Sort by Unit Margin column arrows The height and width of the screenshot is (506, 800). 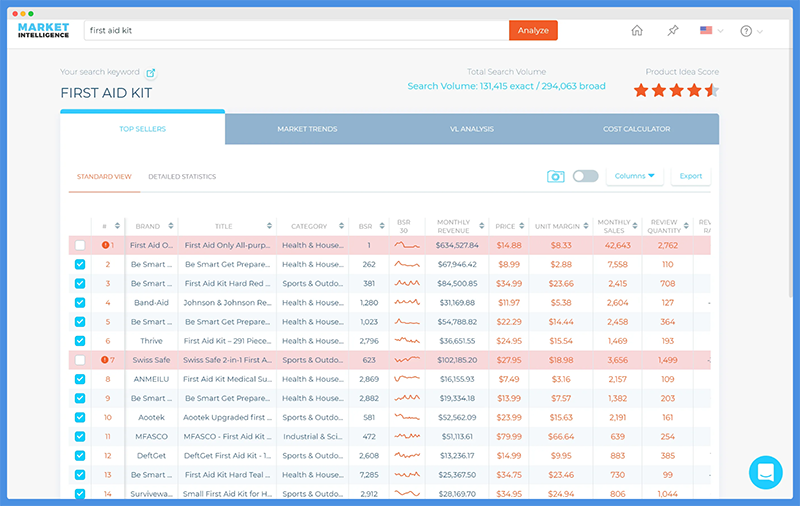586,226
